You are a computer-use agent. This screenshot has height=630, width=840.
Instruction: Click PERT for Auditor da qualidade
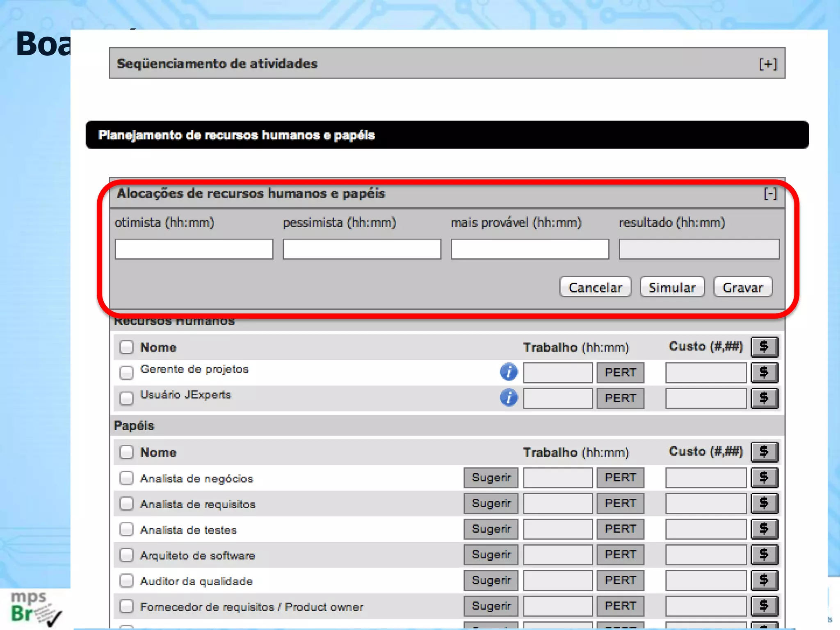pyautogui.click(x=620, y=580)
